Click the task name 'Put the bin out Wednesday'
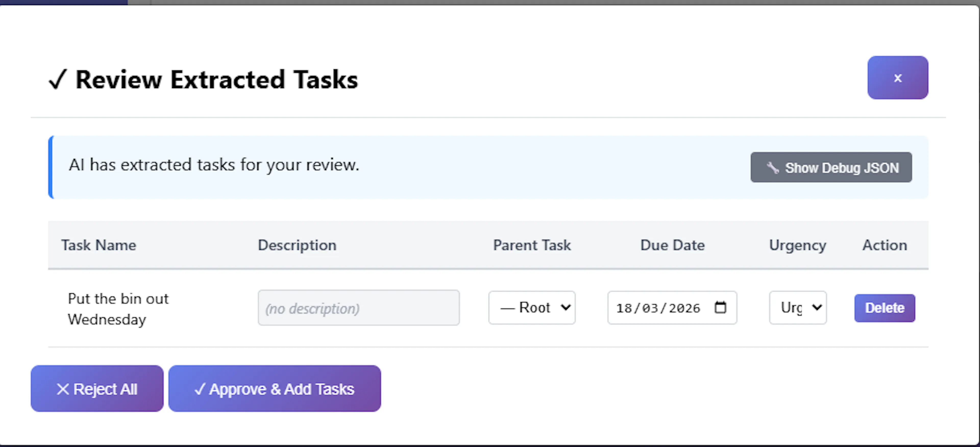The height and width of the screenshot is (447, 980). [118, 309]
